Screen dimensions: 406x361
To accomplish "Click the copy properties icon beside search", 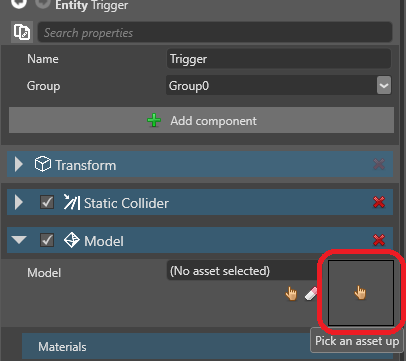I will point(22,32).
